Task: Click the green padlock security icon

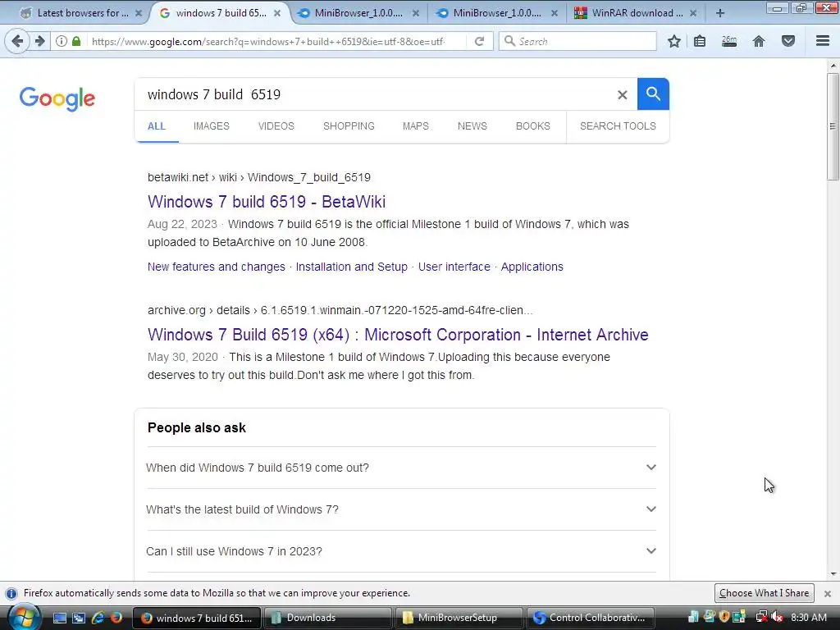Action: (x=76, y=41)
